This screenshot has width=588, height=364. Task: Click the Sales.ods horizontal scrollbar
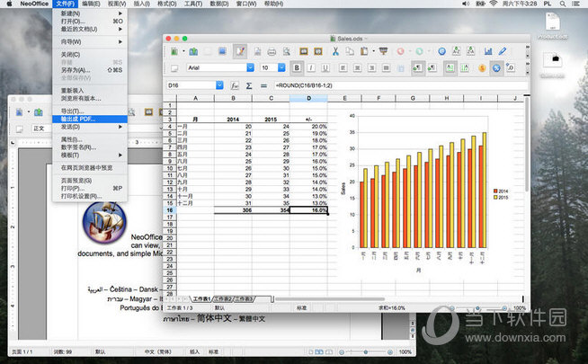coord(330,298)
